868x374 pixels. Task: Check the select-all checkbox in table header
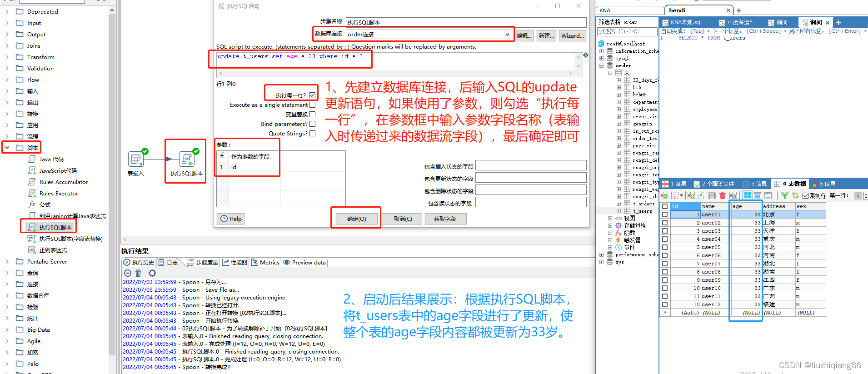[665, 206]
